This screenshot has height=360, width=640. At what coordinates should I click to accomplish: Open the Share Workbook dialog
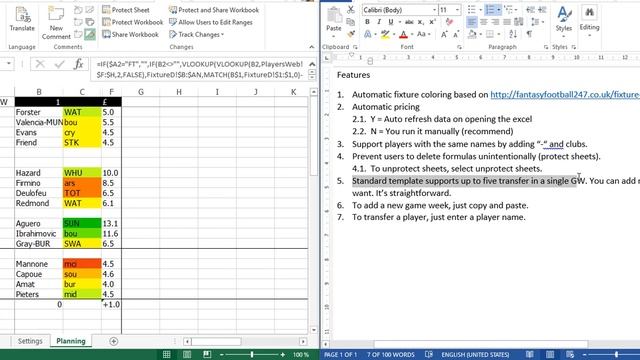[131, 34]
